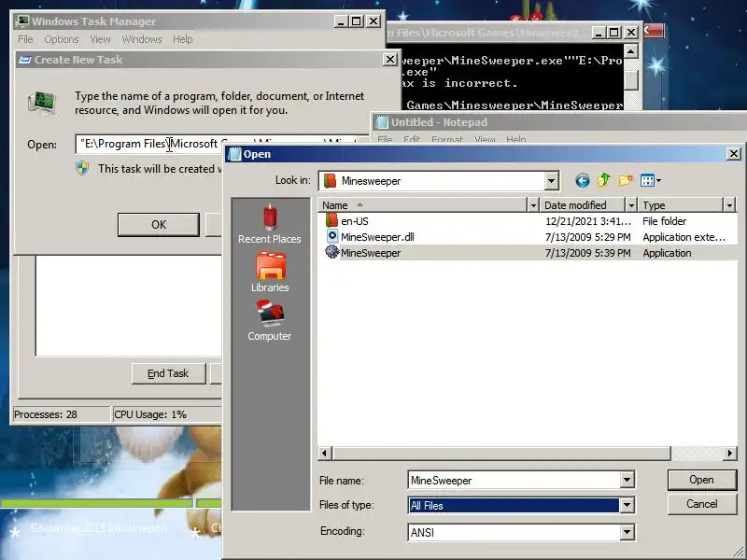
Task: Expand the Files of type dropdown
Action: pyautogui.click(x=627, y=505)
